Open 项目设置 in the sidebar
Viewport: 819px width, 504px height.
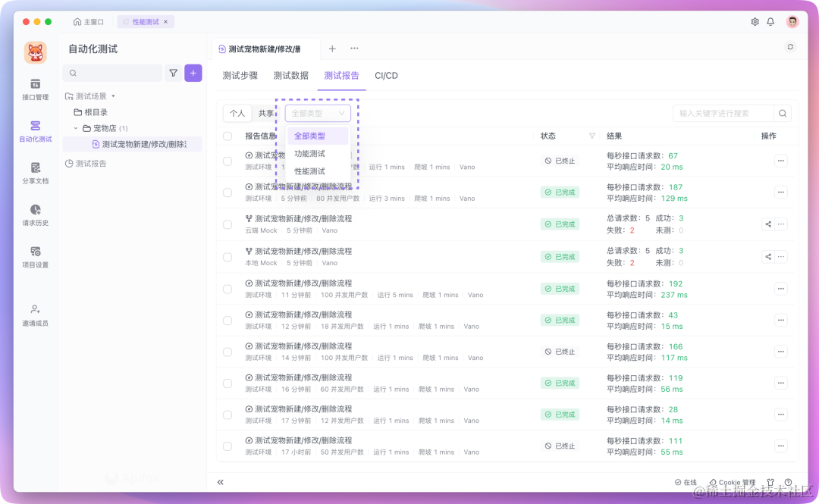(x=35, y=256)
